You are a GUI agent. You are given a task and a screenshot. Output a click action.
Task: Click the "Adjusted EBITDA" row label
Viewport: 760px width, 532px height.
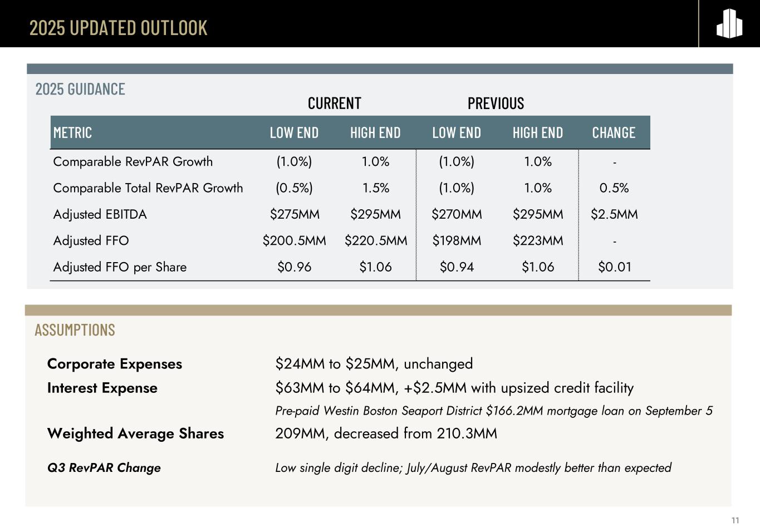coord(100,214)
